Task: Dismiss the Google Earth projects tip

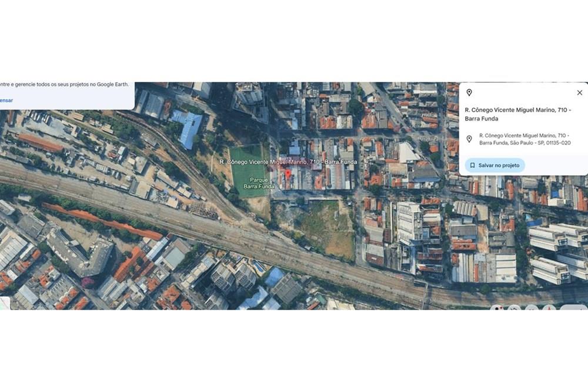Action: click(x=6, y=100)
